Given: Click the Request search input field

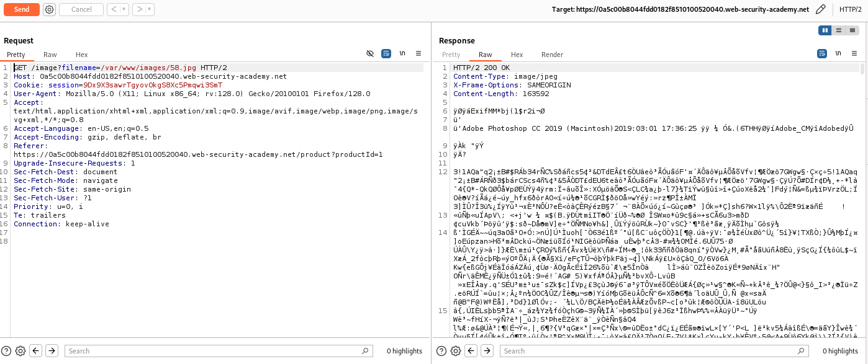Looking at the screenshot, I should click(219, 351).
